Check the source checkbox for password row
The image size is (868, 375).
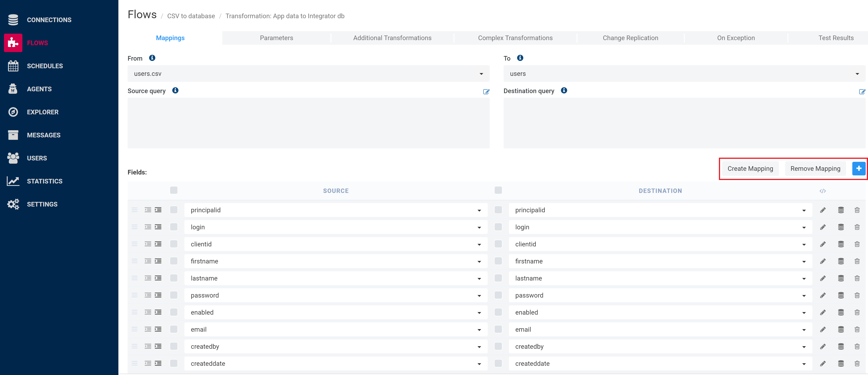(174, 295)
